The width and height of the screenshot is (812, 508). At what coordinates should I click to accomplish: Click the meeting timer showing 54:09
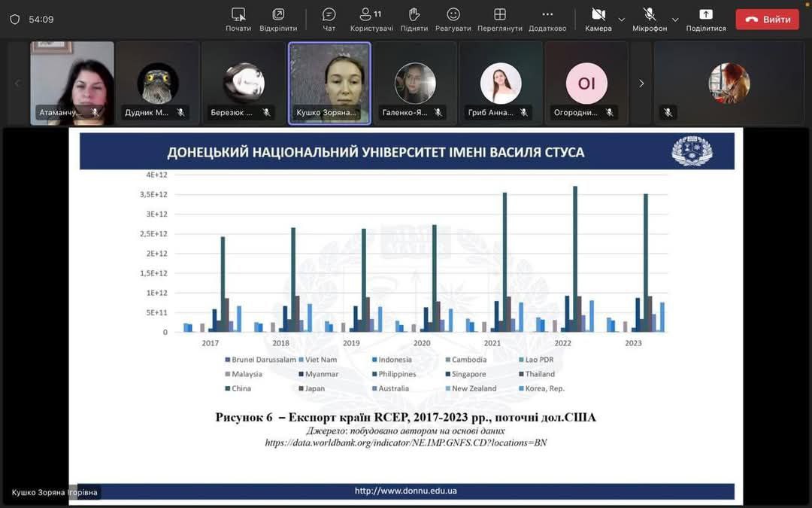[x=41, y=20]
